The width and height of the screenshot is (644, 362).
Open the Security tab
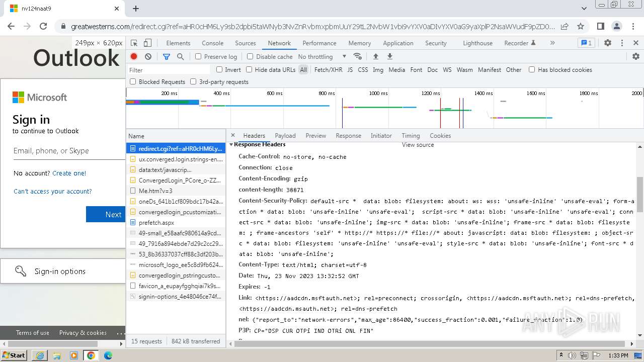click(x=436, y=43)
